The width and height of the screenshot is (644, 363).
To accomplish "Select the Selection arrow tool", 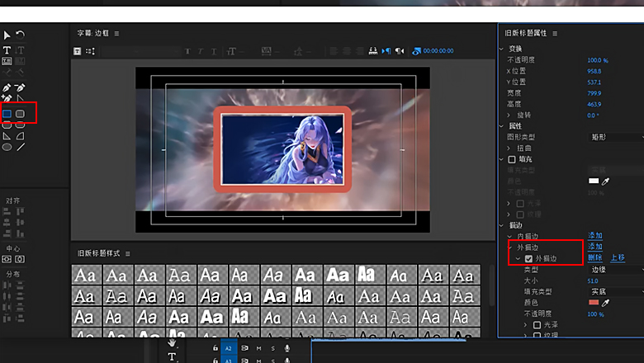I will [7, 35].
